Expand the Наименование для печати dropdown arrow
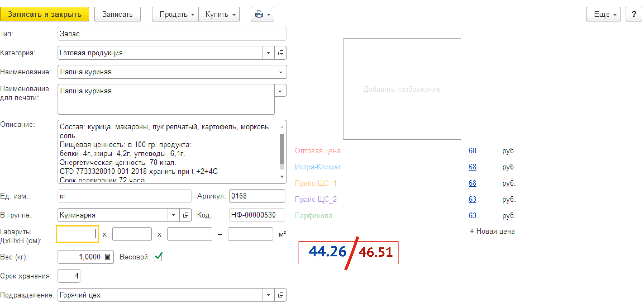Screen dimensions: 644x307 click(x=280, y=91)
